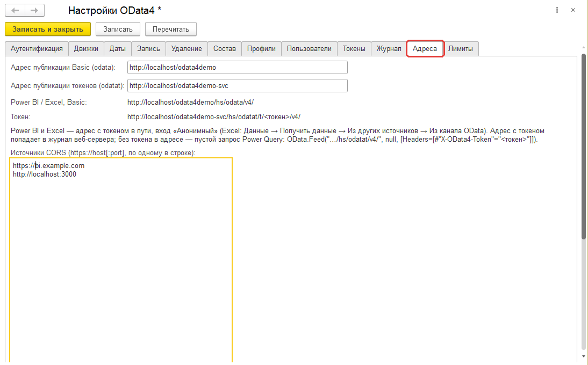Select the Даты tab
The height and width of the screenshot is (365, 588).
(117, 49)
